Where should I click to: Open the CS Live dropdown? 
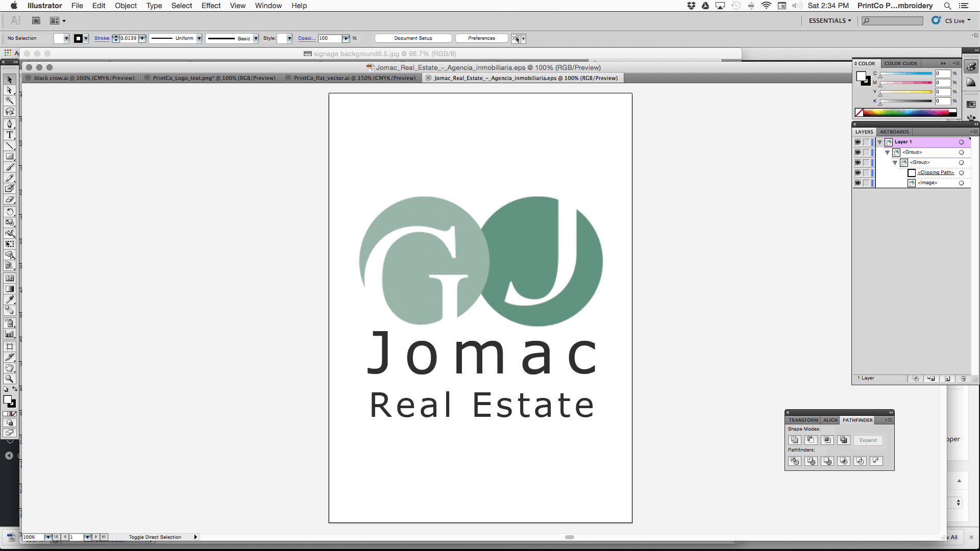[x=958, y=21]
